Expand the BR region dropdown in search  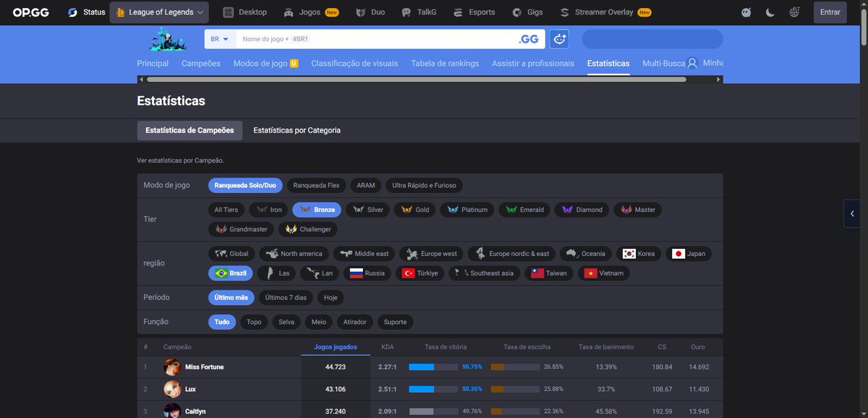[x=220, y=39]
